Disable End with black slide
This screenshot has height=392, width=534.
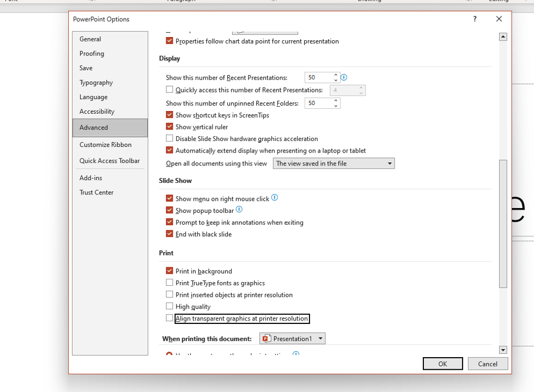pyautogui.click(x=169, y=234)
